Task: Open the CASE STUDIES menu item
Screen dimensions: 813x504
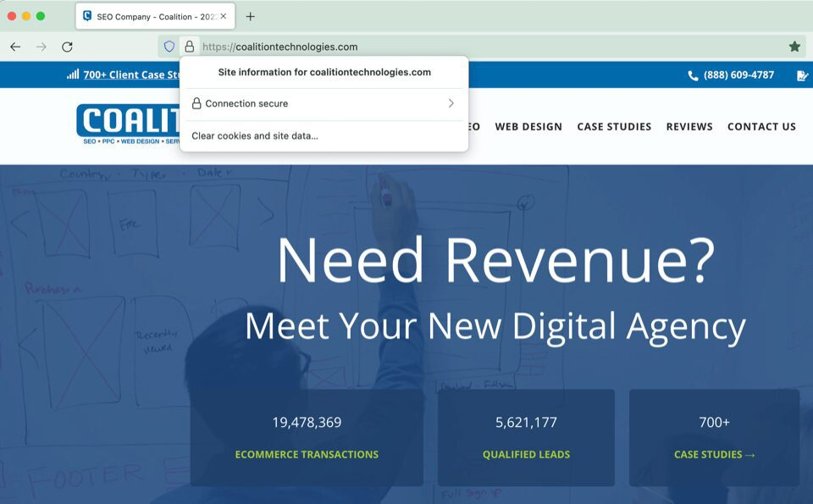Action: coord(614,126)
